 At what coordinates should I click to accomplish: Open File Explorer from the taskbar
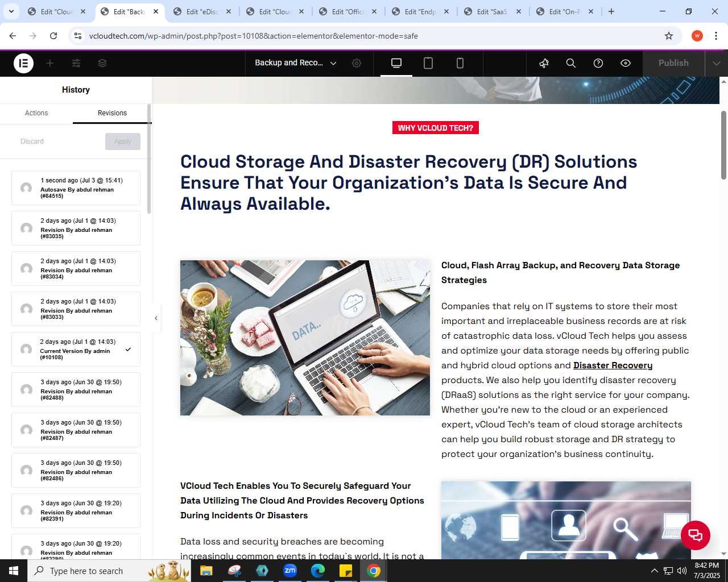(206, 571)
